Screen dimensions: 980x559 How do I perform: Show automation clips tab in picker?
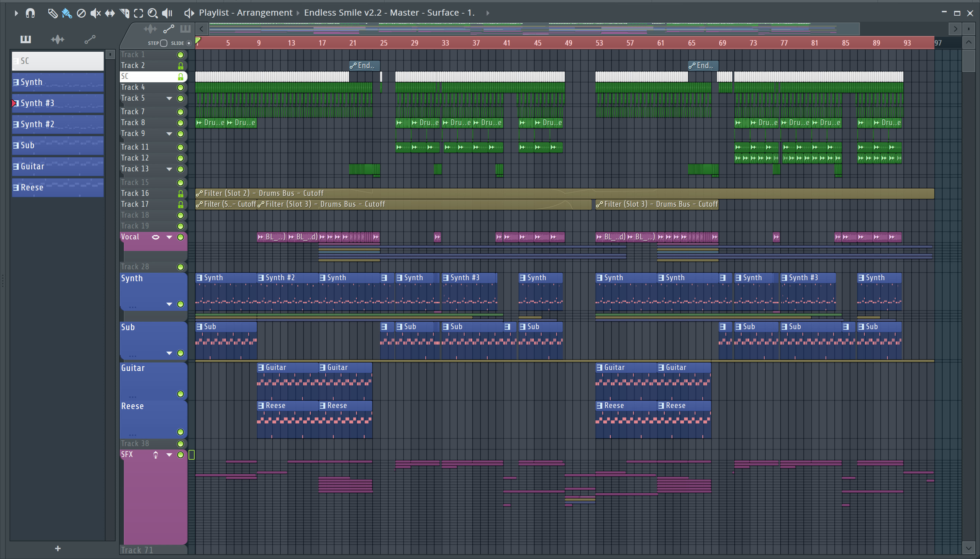point(90,39)
